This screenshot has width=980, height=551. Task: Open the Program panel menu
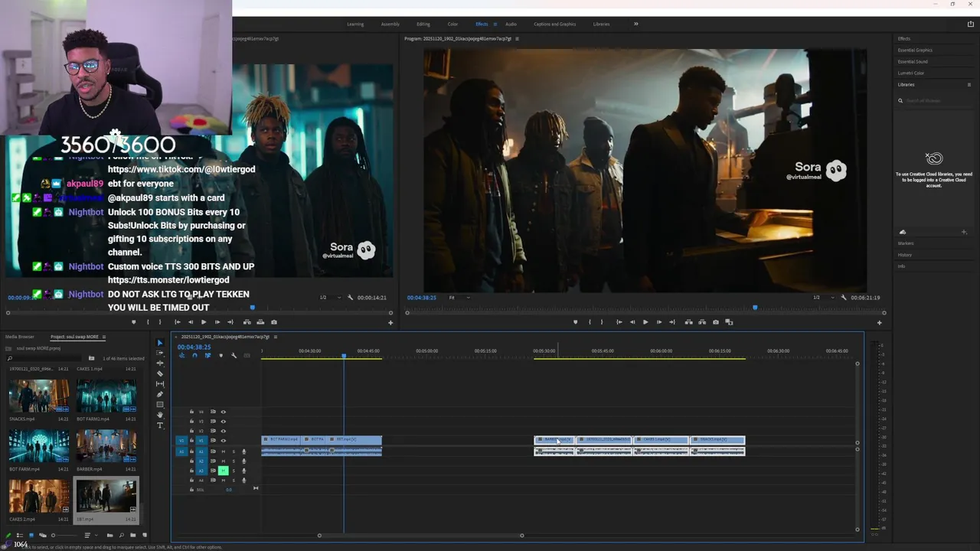[x=517, y=39]
